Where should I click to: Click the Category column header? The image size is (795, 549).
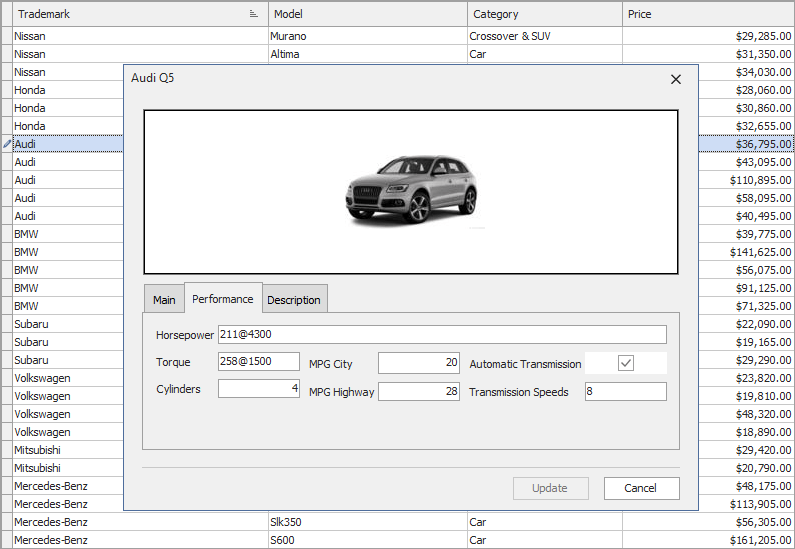pos(544,14)
